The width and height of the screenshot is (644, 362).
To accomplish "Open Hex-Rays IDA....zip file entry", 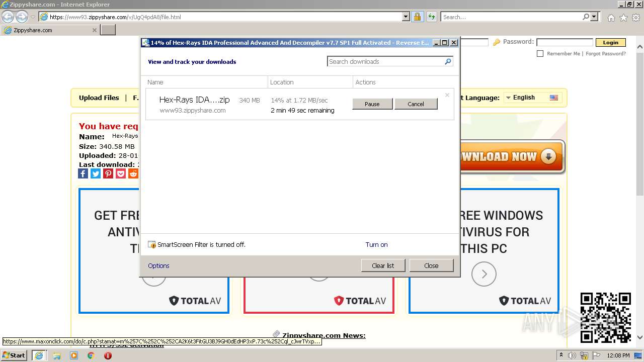I will (194, 100).
